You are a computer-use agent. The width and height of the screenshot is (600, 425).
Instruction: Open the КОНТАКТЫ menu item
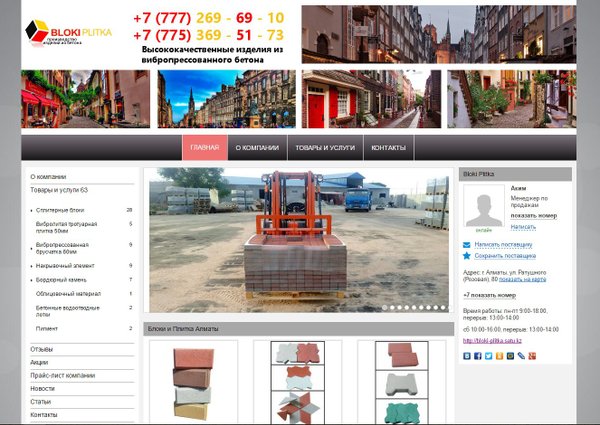point(388,148)
